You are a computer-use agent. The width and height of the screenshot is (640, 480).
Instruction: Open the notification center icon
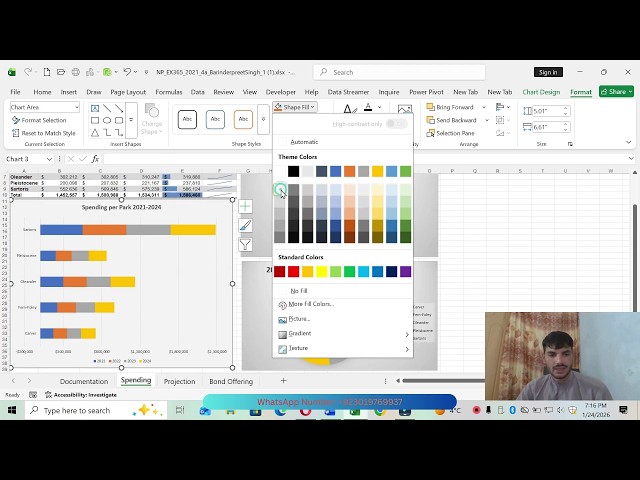pos(623,410)
